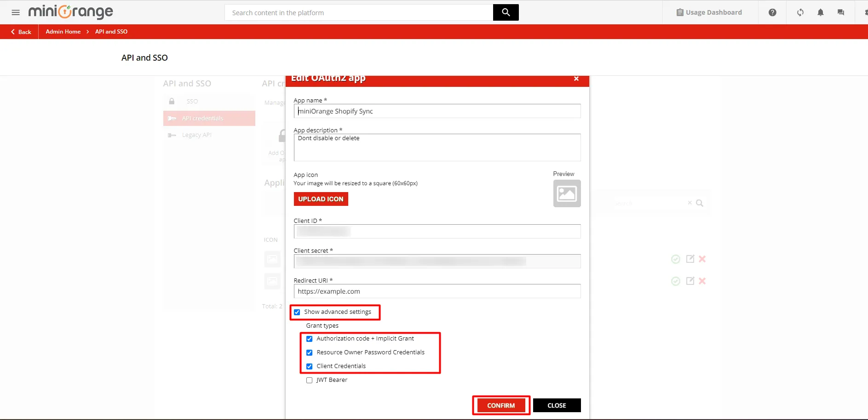Click the second application icon thumbnail

pos(272,281)
